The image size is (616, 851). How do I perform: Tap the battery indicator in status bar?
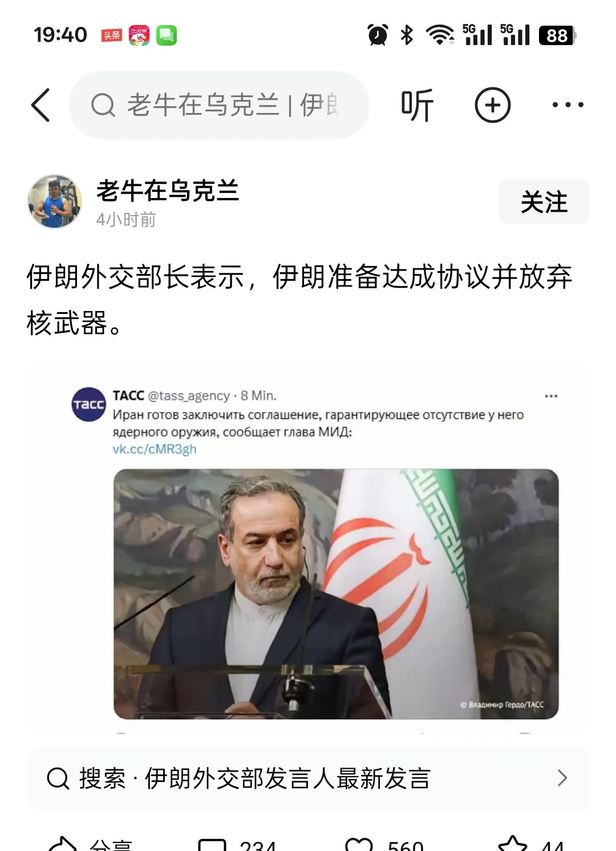(x=557, y=35)
